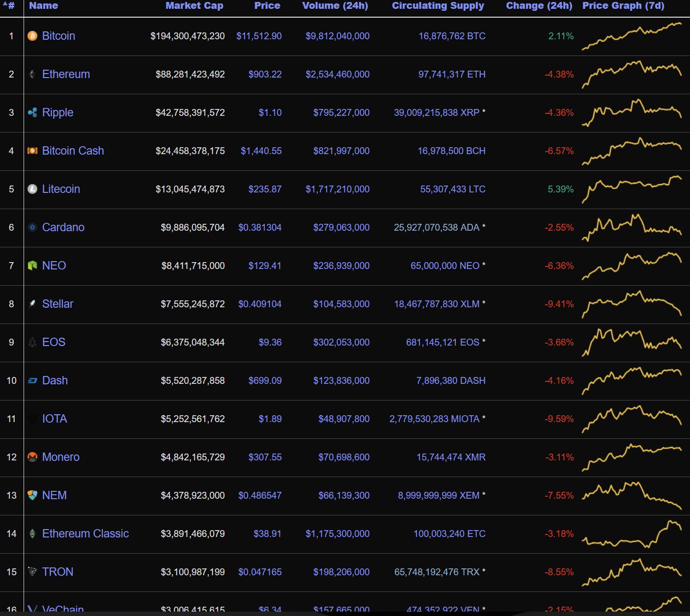
Task: Sort by the Price column header
Action: coord(268,6)
